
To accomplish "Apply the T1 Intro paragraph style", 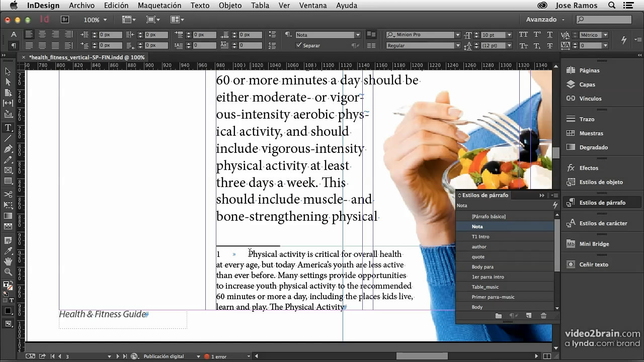I will [505, 236].
